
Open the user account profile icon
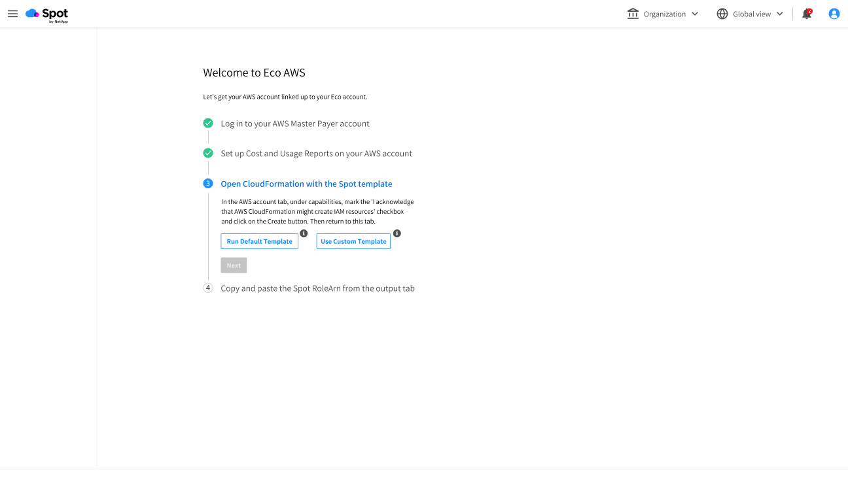coord(834,14)
